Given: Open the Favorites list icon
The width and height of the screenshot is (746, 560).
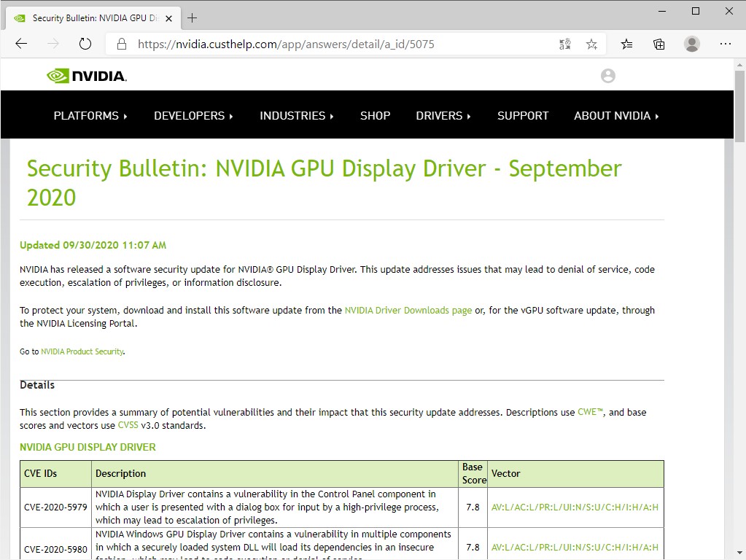Looking at the screenshot, I should coord(626,44).
